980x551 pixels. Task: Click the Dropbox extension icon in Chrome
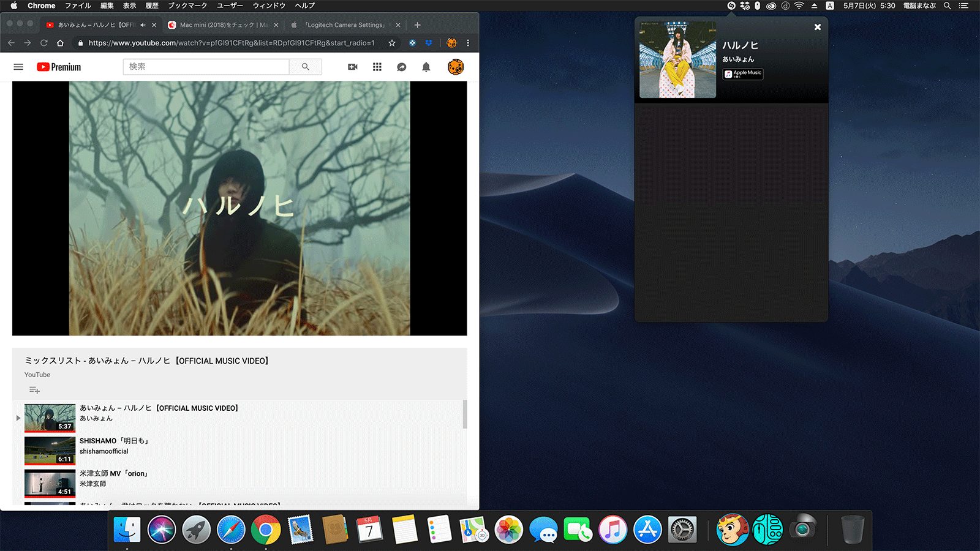point(429,43)
